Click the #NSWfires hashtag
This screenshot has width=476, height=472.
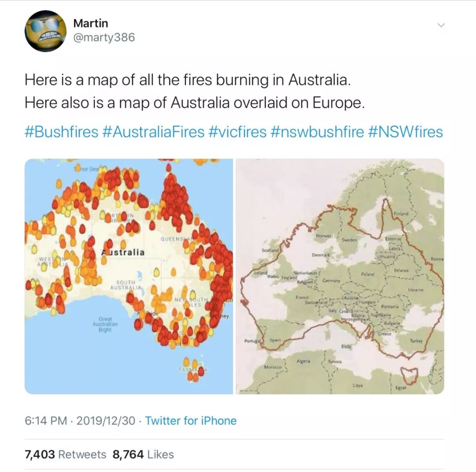click(x=405, y=131)
